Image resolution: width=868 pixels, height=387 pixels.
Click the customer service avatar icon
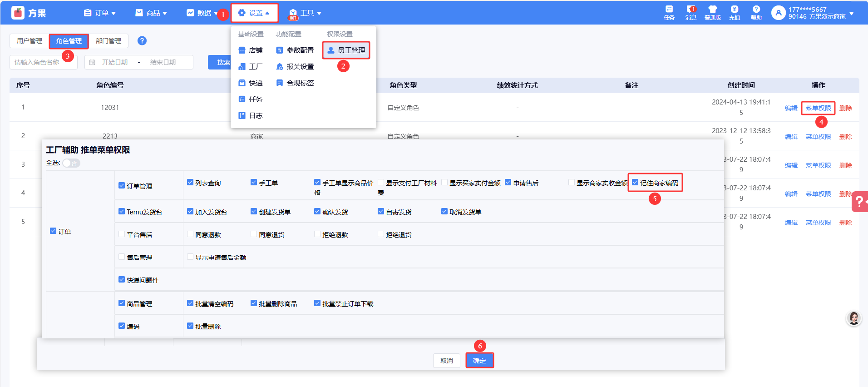tap(853, 318)
